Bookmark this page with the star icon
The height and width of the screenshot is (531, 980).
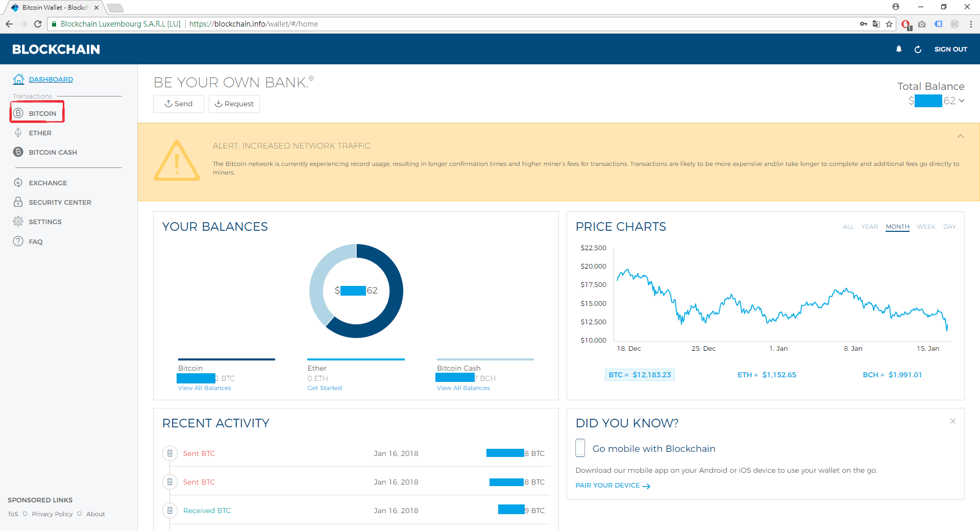[x=889, y=24]
